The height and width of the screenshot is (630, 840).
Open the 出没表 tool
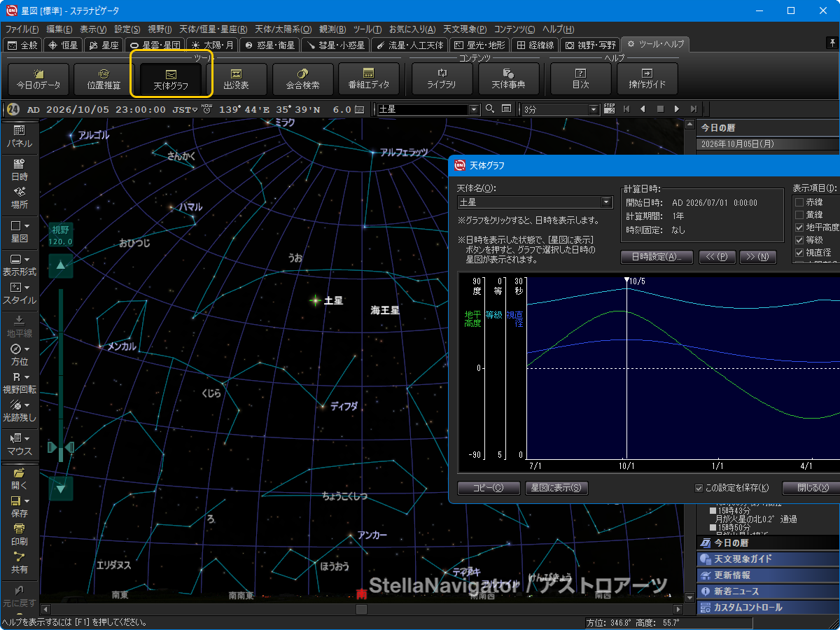pos(236,79)
